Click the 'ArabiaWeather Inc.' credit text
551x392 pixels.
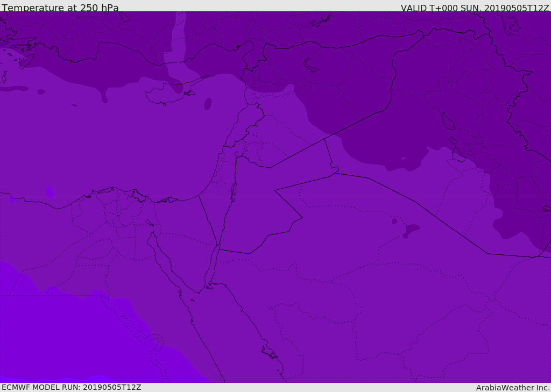point(513,388)
